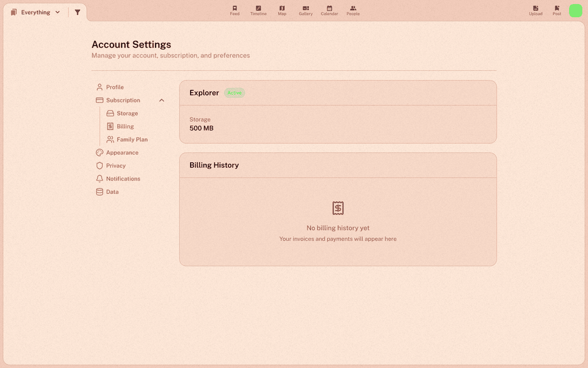Image resolution: width=588 pixels, height=368 pixels.
Task: Click the 500 MB storage value
Action: point(202,128)
